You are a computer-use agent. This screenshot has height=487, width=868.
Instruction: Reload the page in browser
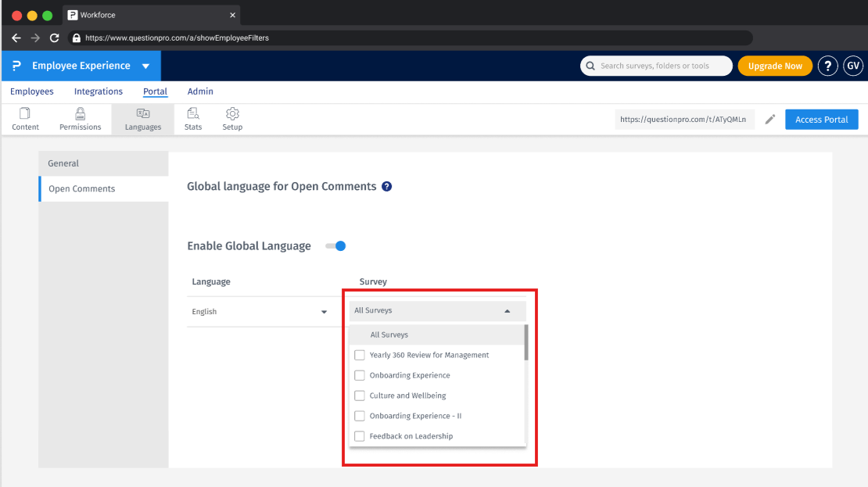coord(54,38)
